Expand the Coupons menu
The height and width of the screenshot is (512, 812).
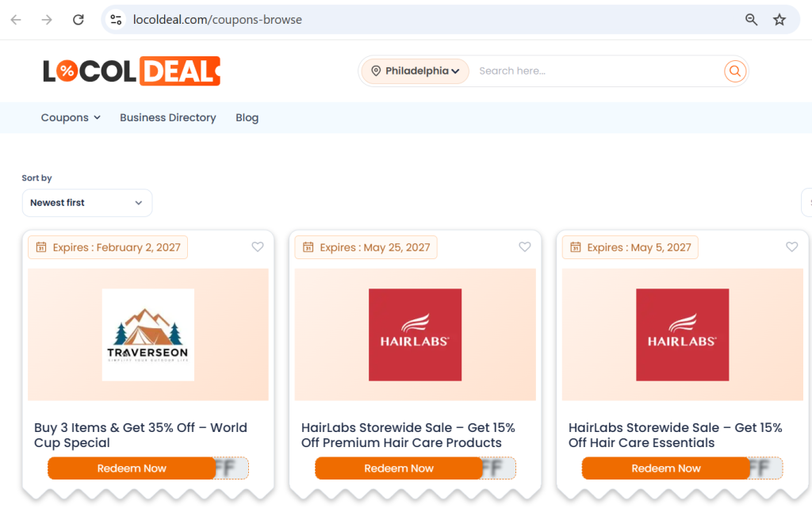pyautogui.click(x=71, y=117)
